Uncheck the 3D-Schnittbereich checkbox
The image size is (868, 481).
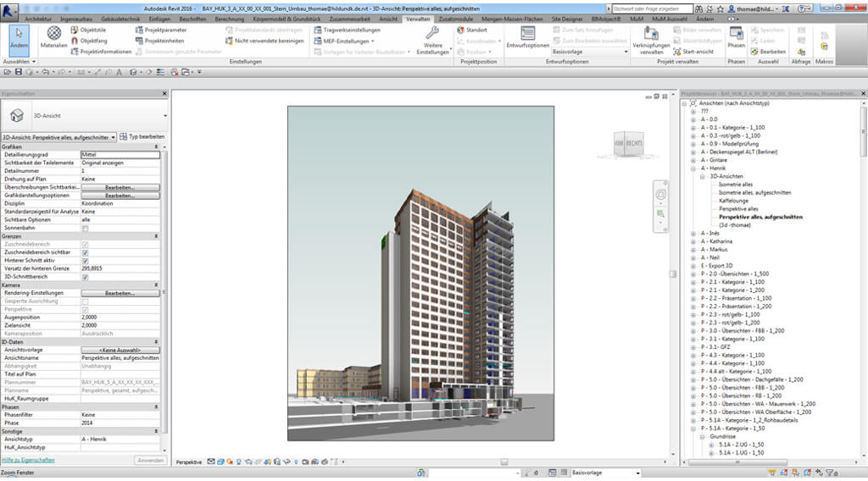[85, 277]
